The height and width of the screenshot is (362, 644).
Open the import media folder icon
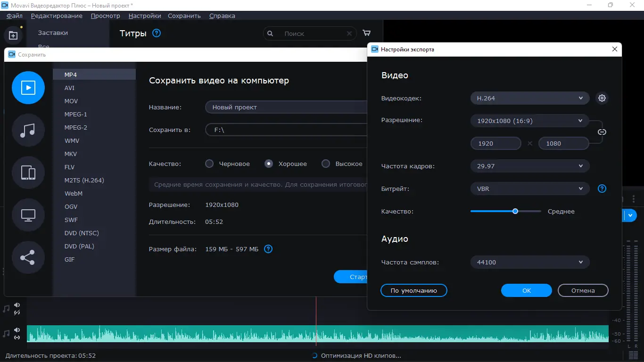(x=13, y=35)
